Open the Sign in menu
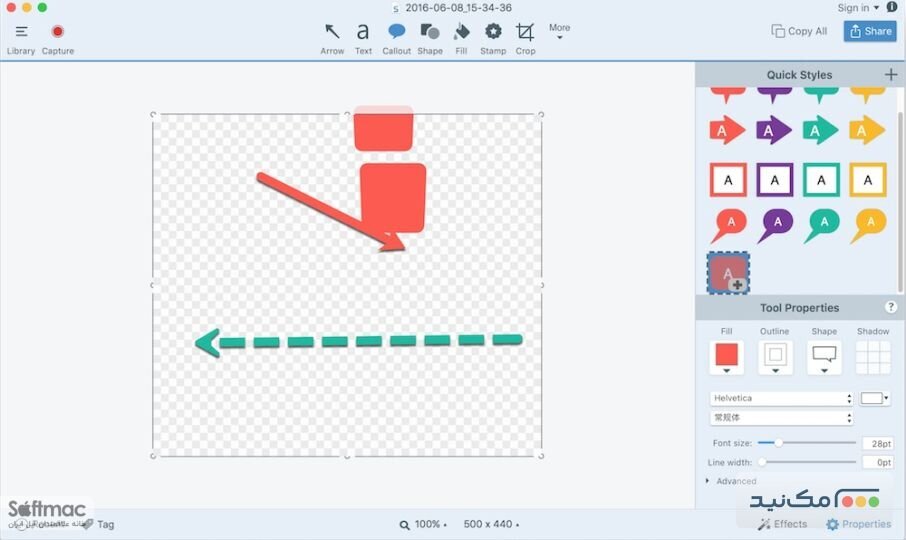Viewport: 906px width, 540px height. pyautogui.click(x=857, y=8)
